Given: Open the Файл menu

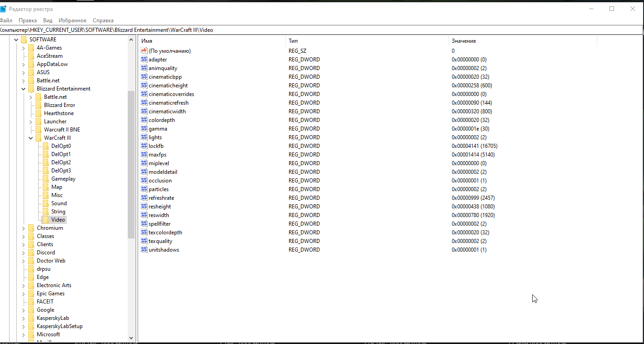Looking at the screenshot, I should click(x=6, y=20).
